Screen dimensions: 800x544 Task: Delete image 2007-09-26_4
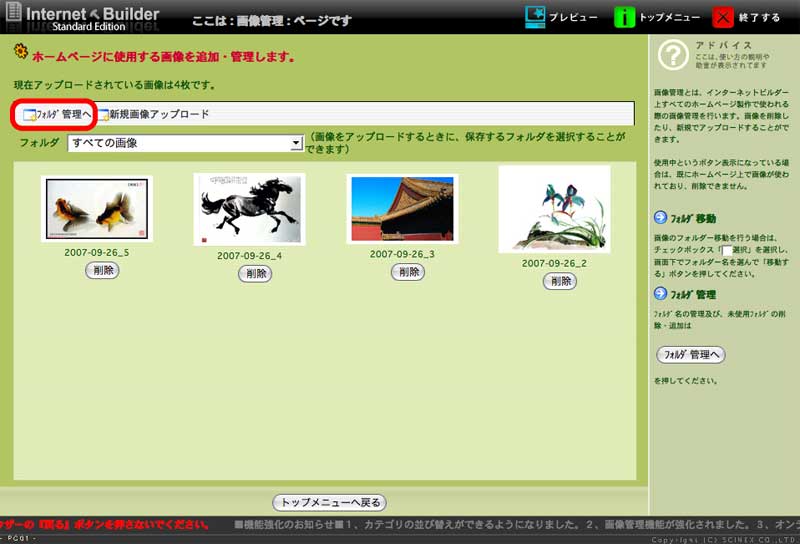[256, 273]
